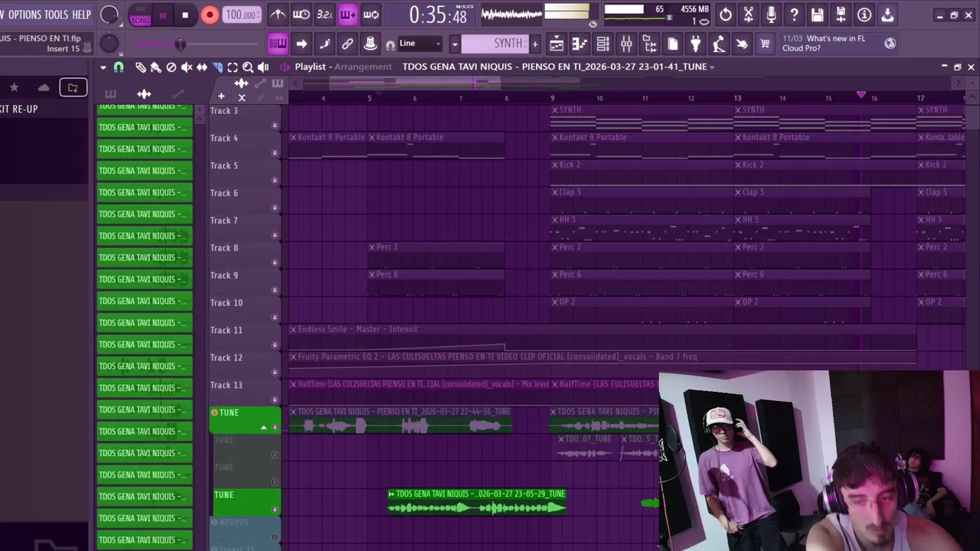Viewport: 980px width, 551px height.
Task: Click the Arrangement label in playlist title
Action: tap(363, 67)
